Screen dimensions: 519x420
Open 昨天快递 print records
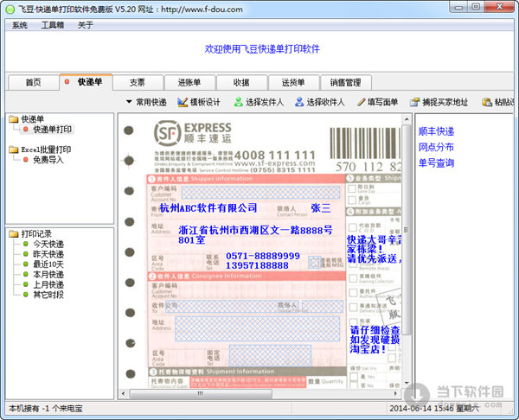click(x=44, y=254)
